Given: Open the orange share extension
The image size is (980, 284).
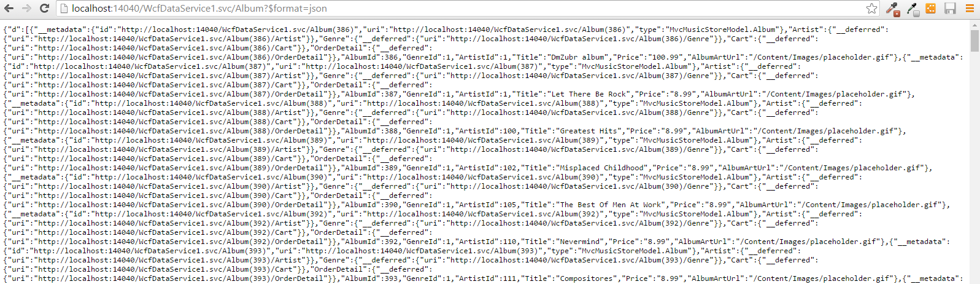Looking at the screenshot, I should (931, 9).
